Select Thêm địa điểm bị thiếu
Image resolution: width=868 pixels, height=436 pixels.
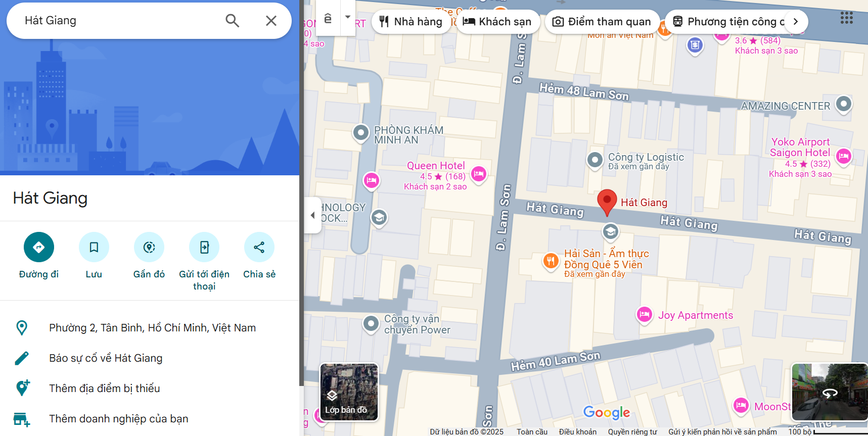[x=150, y=389]
